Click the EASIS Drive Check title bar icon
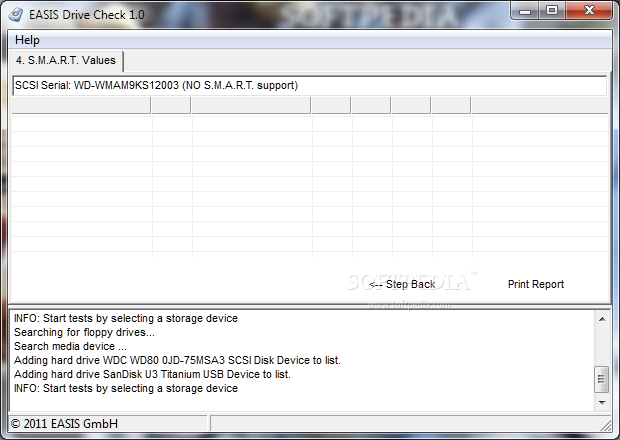Viewport: 620px width, 440px height. [x=16, y=15]
